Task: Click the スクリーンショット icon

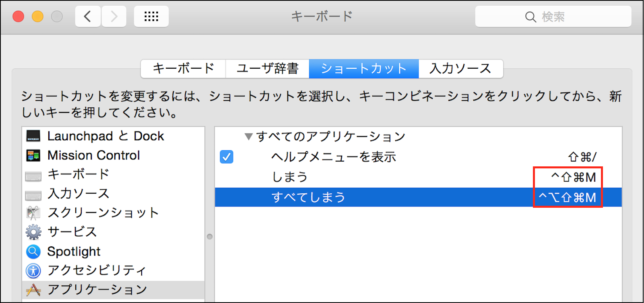Action: point(33,213)
